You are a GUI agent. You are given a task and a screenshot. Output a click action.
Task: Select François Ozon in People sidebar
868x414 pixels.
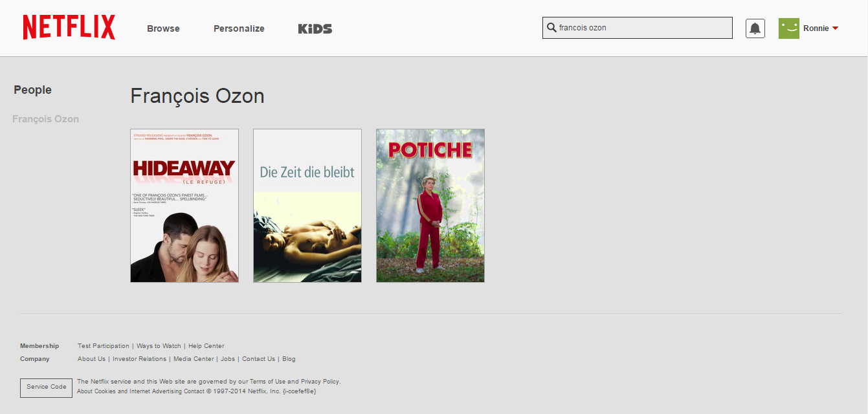45,119
